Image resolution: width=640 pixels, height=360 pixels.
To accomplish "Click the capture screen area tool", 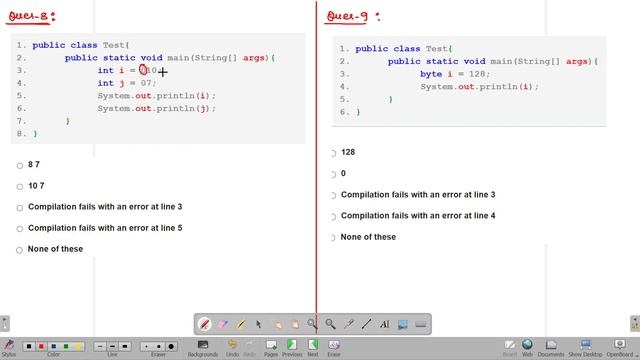I will (x=402, y=324).
